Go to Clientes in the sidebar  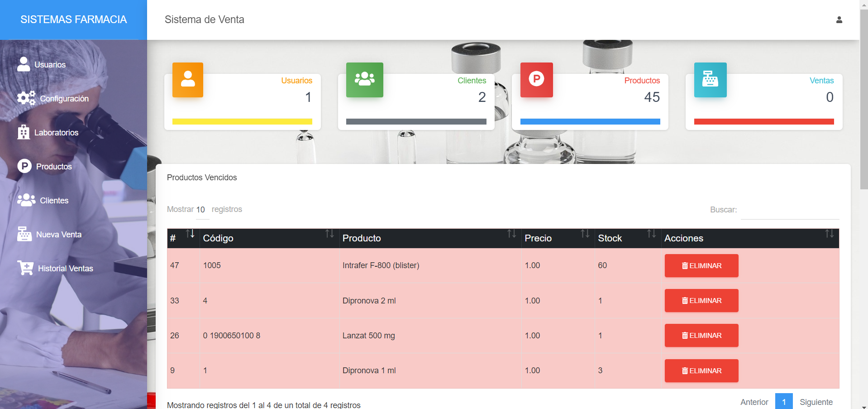click(54, 201)
